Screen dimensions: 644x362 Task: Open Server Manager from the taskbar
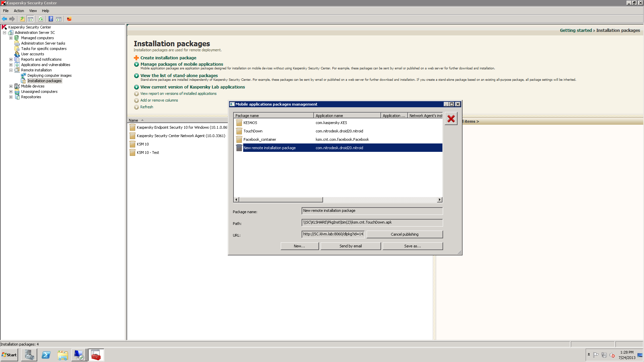click(29, 355)
